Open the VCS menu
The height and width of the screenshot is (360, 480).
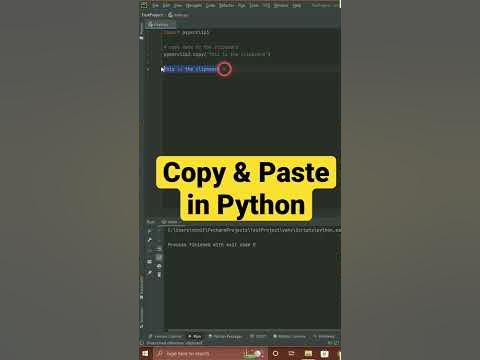click(x=266, y=5)
